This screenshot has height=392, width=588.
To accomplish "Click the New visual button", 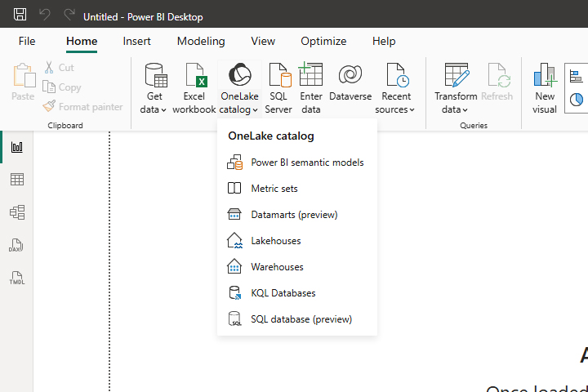I will click(x=545, y=88).
